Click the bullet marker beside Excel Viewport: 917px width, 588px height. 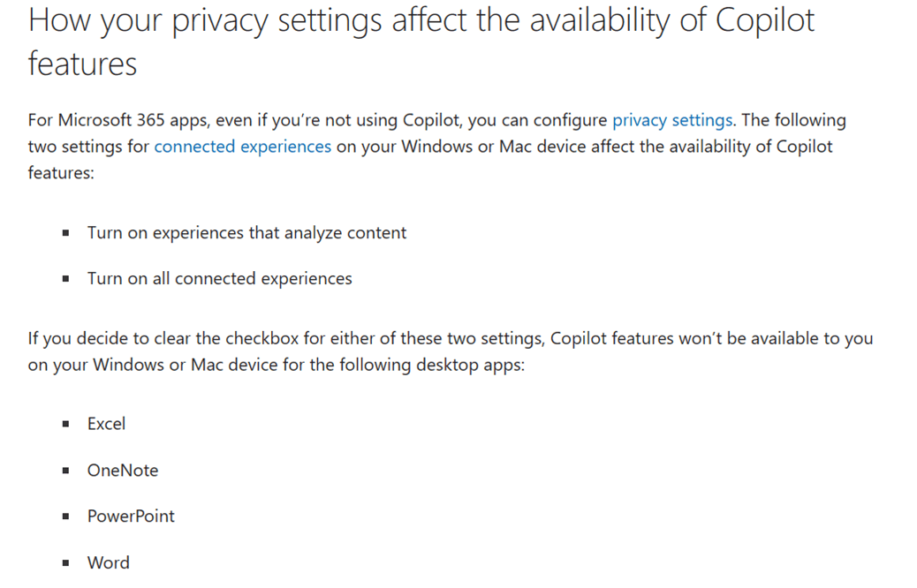(66, 425)
